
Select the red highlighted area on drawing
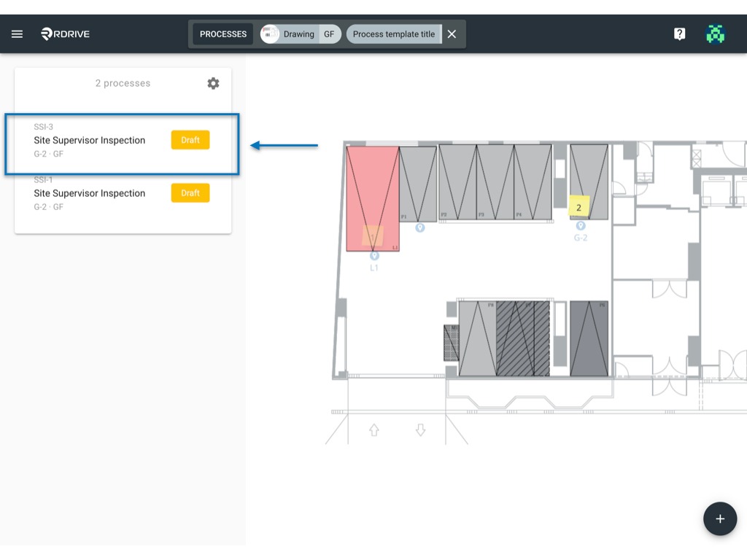pos(373,198)
